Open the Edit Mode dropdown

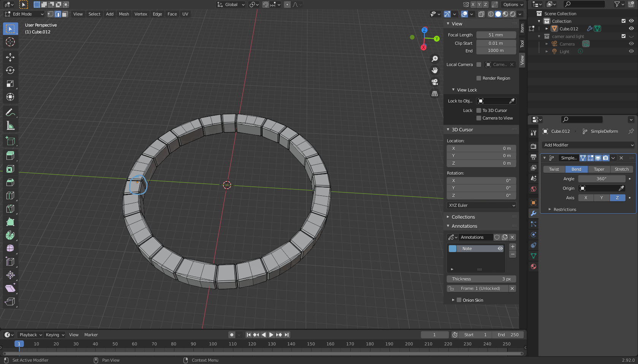(x=24, y=14)
